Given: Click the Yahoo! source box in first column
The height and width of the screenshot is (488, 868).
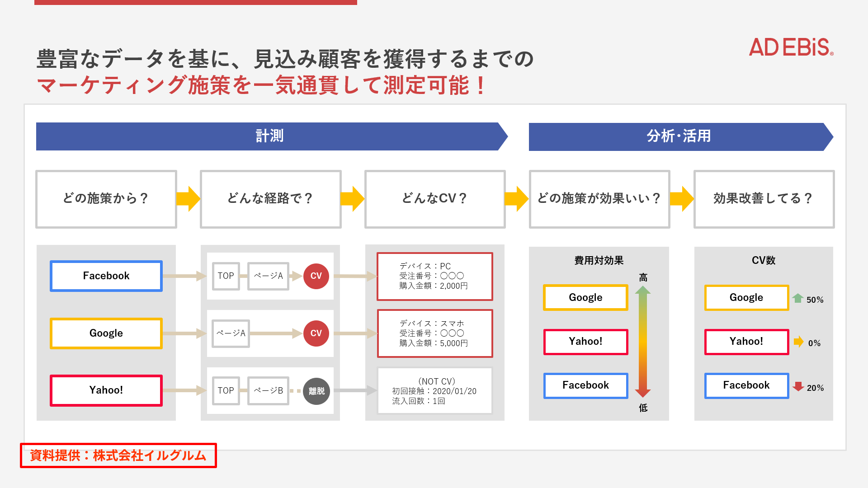Looking at the screenshot, I should (106, 390).
